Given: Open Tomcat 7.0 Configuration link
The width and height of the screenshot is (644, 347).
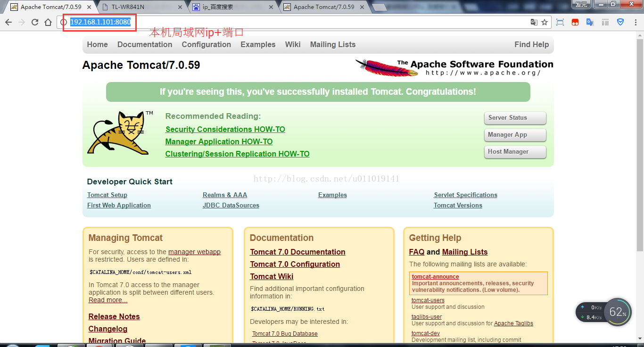Looking at the screenshot, I should pyautogui.click(x=295, y=264).
